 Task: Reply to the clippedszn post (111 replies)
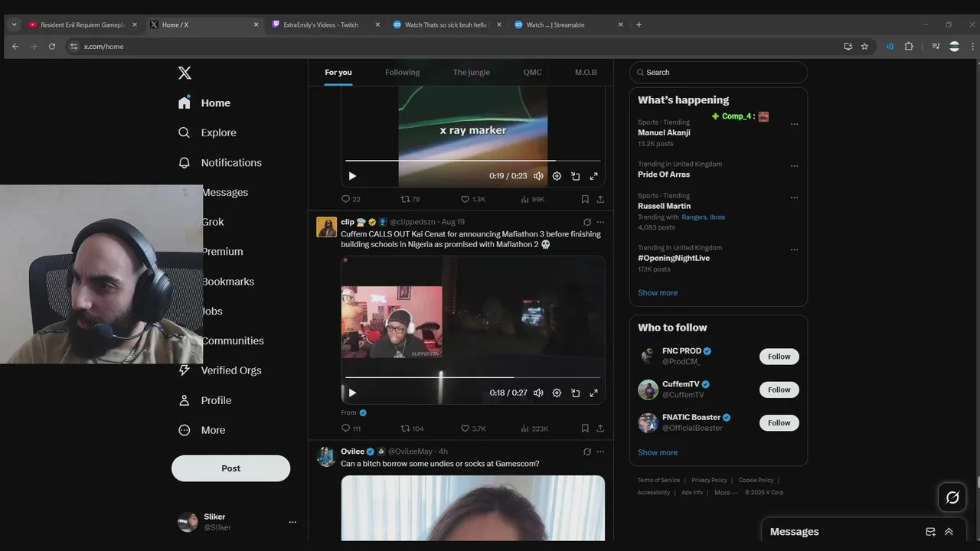pos(351,429)
